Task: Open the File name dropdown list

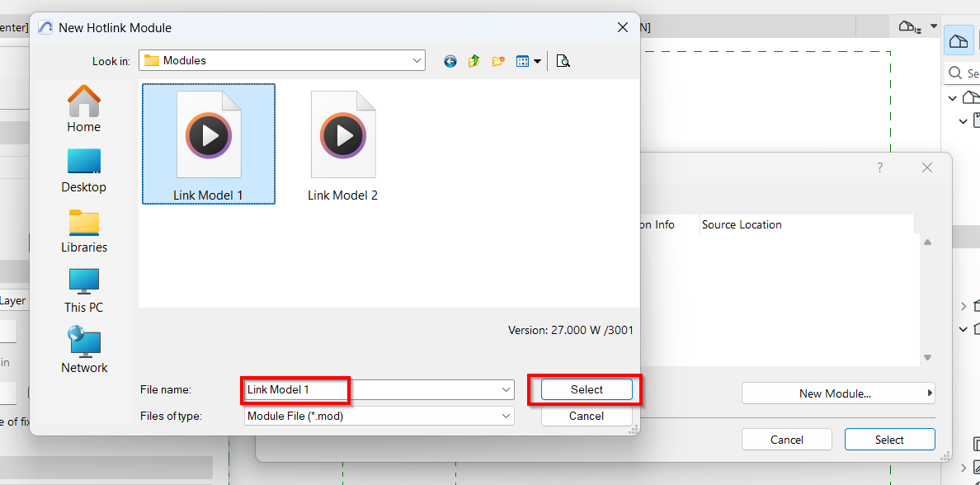Action: click(x=506, y=389)
